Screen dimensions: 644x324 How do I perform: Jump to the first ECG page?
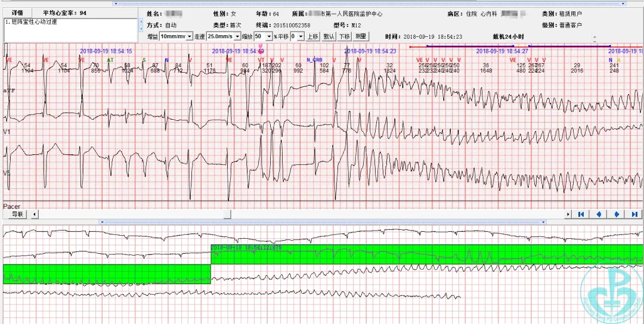click(581, 214)
